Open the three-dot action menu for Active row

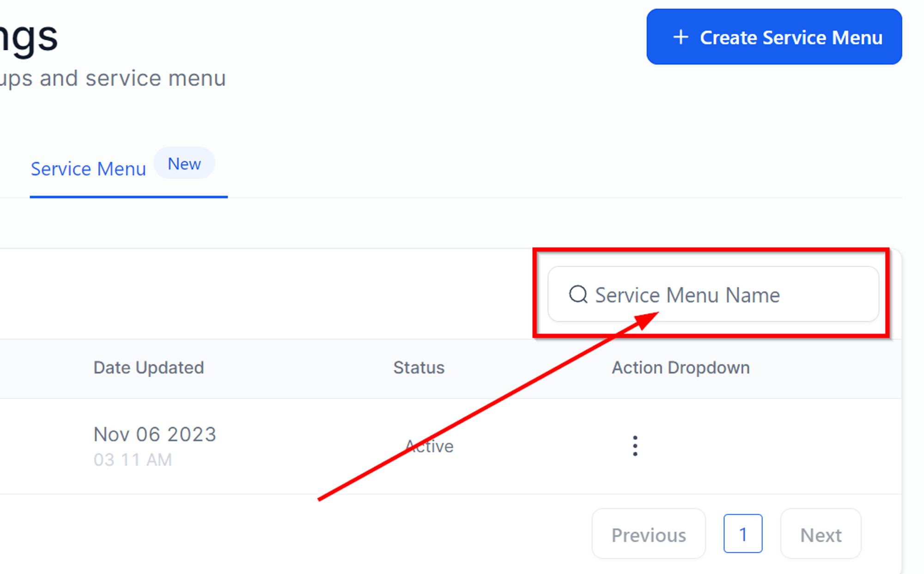pos(635,446)
